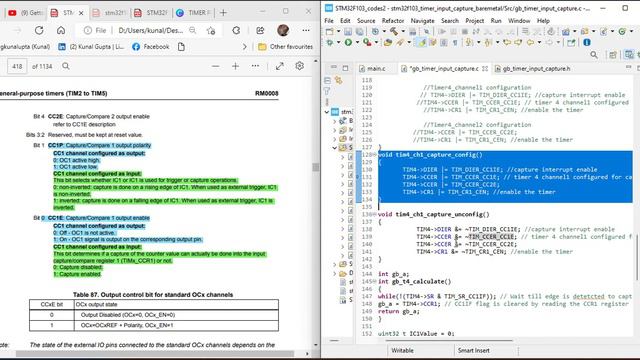Close the gb_timer_input_capture.c editor tab
This screenshot has height=360, width=640.
click(x=485, y=69)
